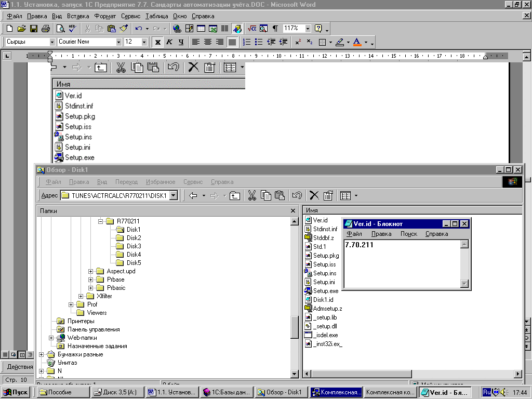Click the left indent marker on ruler
Image resolution: width=532 pixels, height=399 pixels.
[x=50, y=60]
